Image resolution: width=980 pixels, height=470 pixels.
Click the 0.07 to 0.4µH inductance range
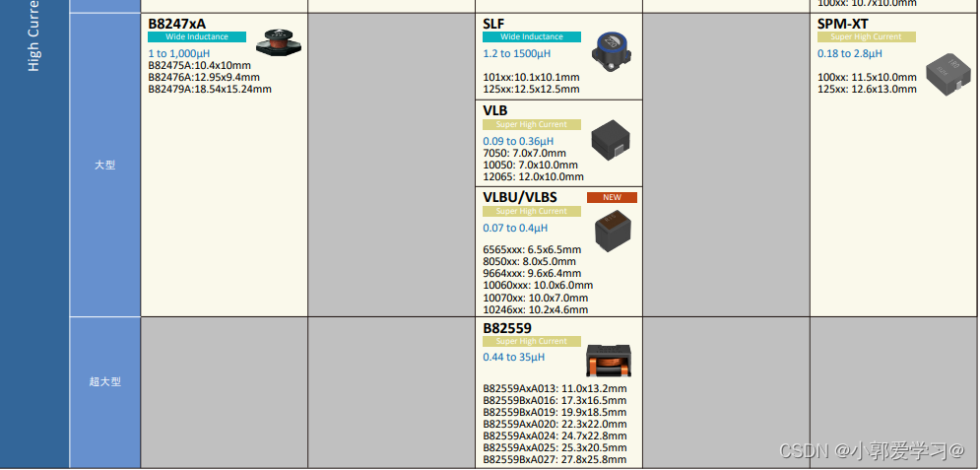click(515, 229)
